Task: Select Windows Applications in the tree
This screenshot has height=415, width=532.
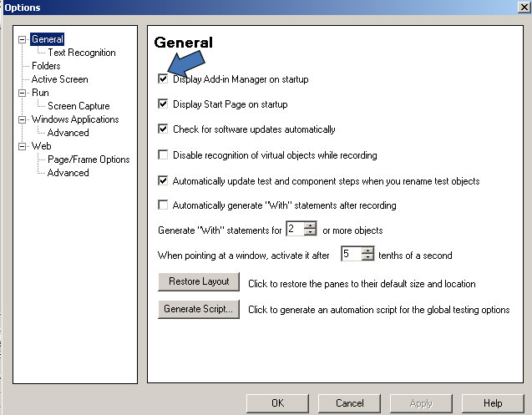Action: (75, 119)
